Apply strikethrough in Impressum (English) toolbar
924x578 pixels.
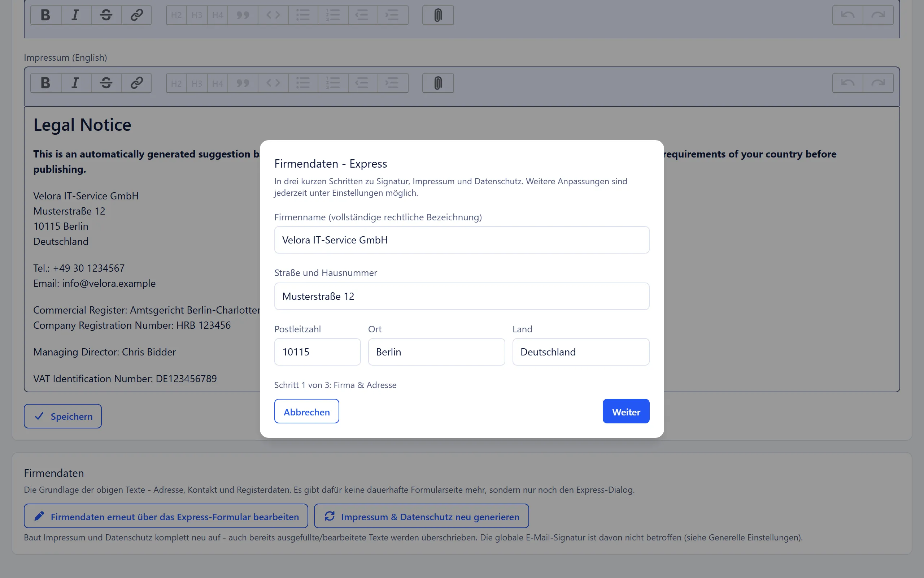click(106, 83)
